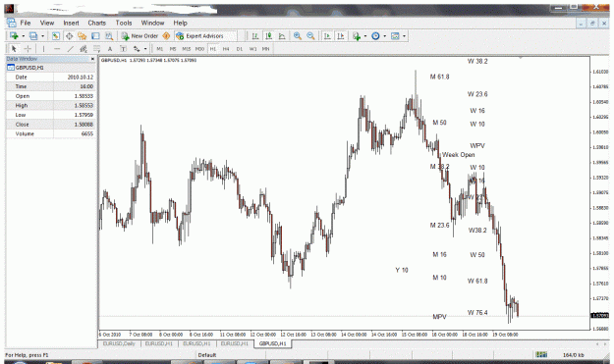The image size is (614, 364).
Task: Select the Text tool A
Action: [x=110, y=49]
